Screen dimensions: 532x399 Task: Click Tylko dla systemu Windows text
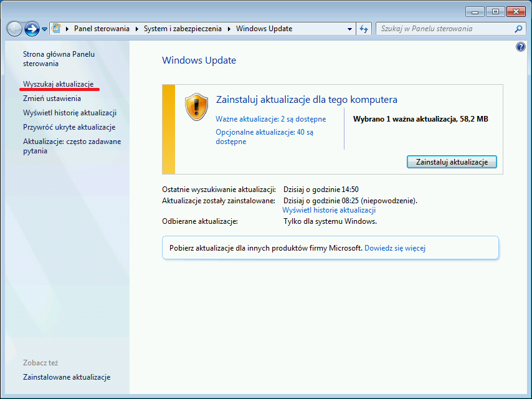[x=330, y=221]
